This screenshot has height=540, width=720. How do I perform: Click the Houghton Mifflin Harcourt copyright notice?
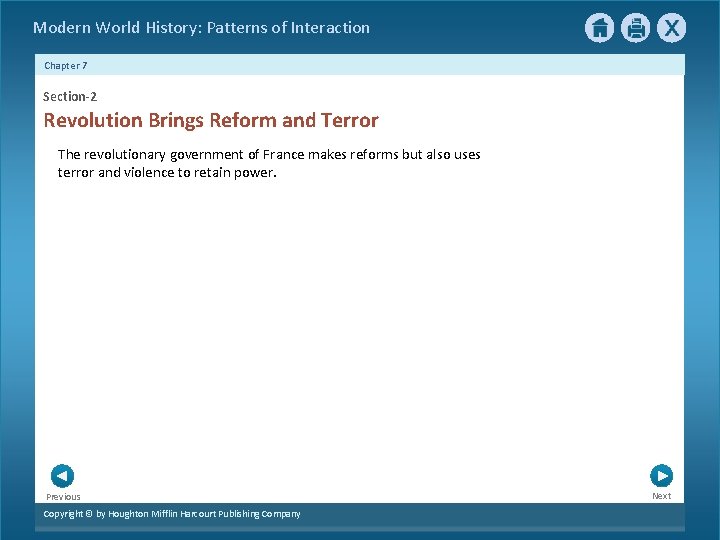172,514
